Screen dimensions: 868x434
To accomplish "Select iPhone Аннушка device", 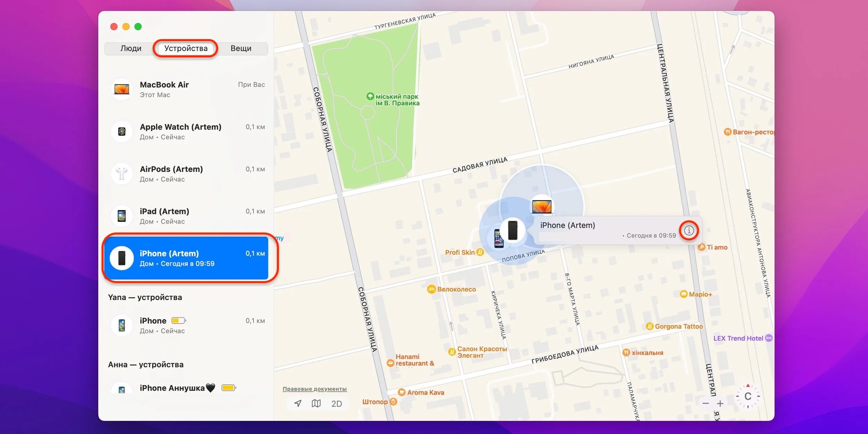I will click(188, 388).
